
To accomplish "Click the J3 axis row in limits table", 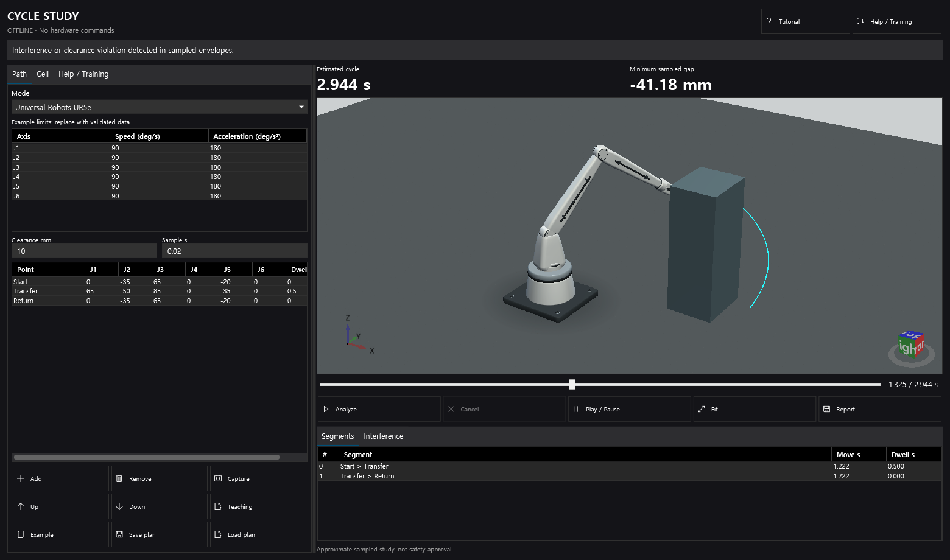I will click(x=160, y=167).
